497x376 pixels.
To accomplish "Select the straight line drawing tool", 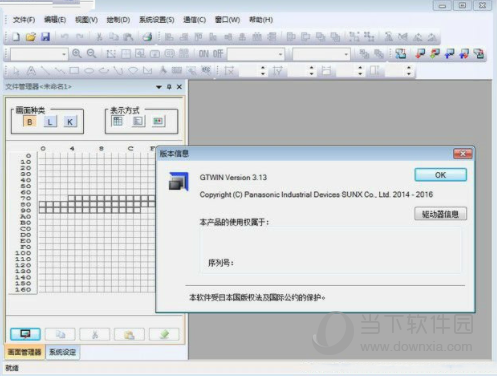I will 45,71.
